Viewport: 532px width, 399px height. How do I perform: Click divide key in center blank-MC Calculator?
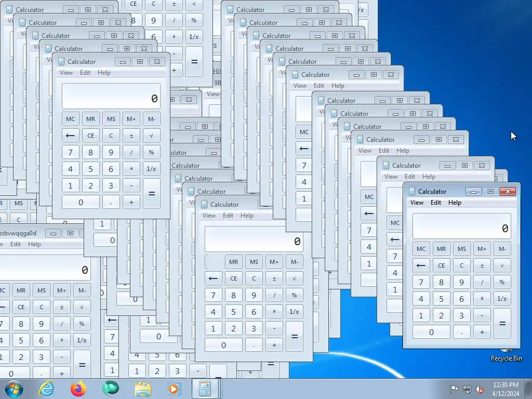pos(274,295)
